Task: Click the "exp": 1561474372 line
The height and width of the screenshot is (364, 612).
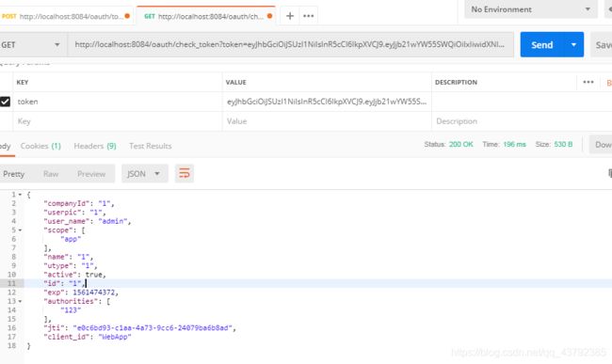Action: [x=81, y=293]
